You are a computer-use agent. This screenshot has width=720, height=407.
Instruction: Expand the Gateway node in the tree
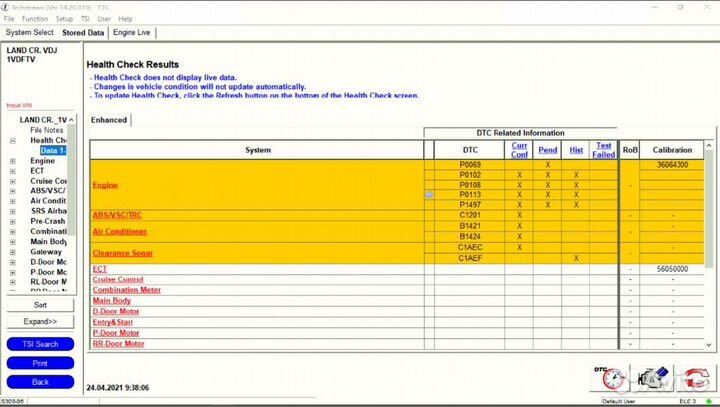(x=13, y=252)
